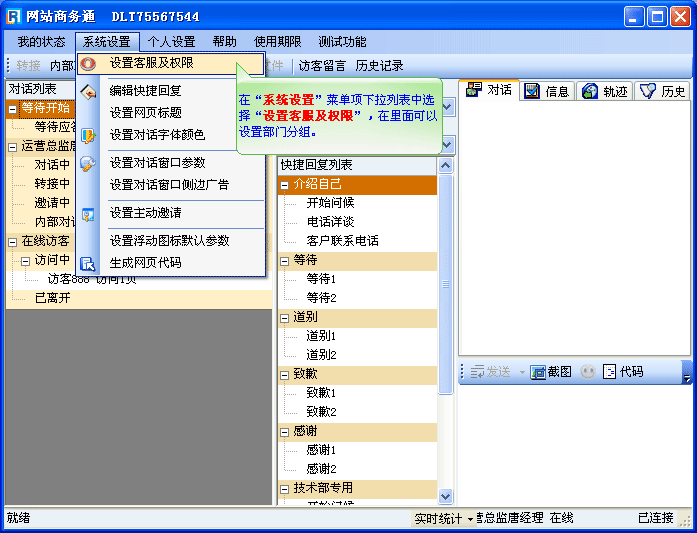Click the 历史记录 toolbar button

pyautogui.click(x=379, y=66)
